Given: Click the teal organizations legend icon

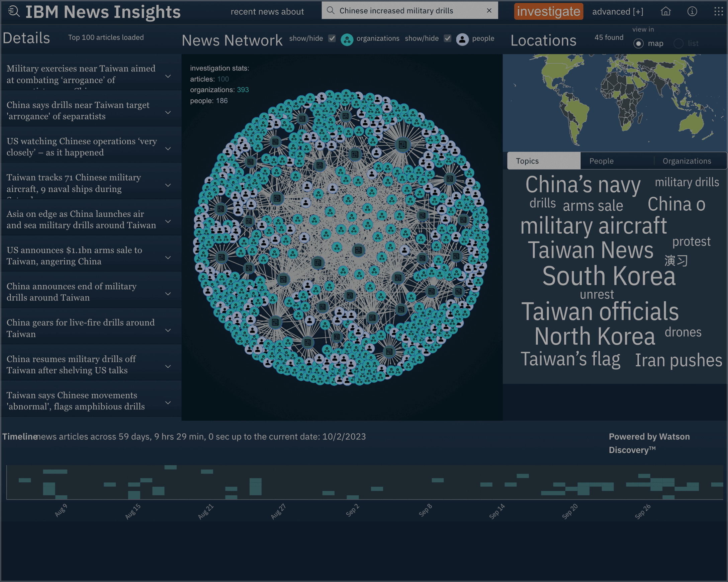Looking at the screenshot, I should click(x=347, y=39).
